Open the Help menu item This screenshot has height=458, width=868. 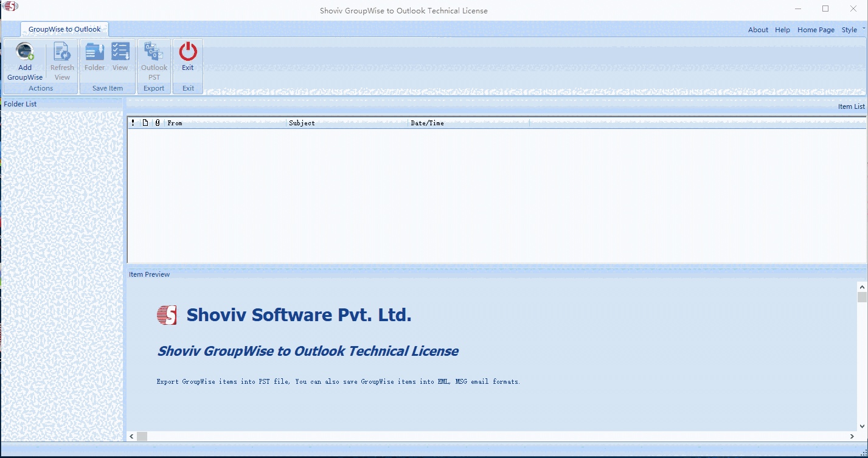tap(782, 30)
